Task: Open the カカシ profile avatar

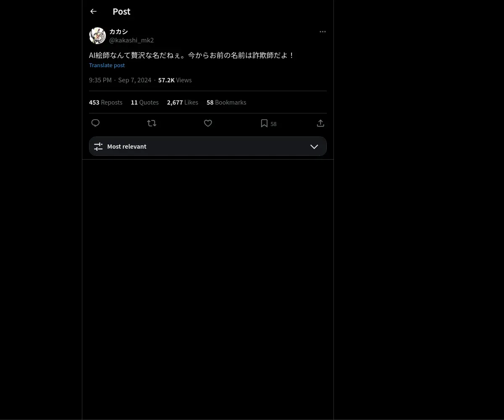Action: 97,36
